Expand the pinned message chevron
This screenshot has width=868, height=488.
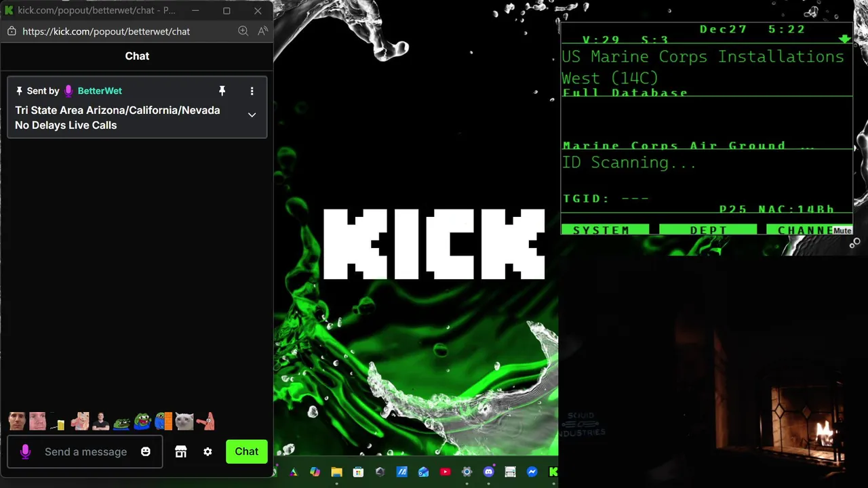pos(252,115)
